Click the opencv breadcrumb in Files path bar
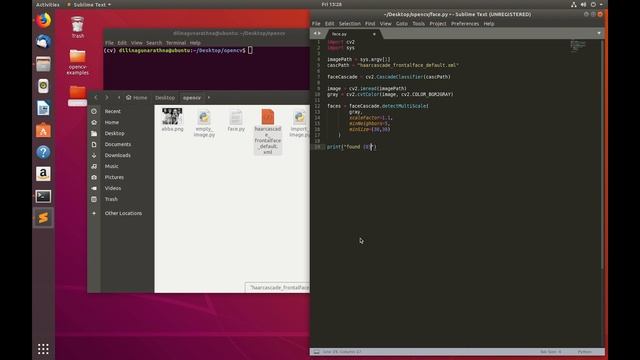640x360 pixels. 191,98
